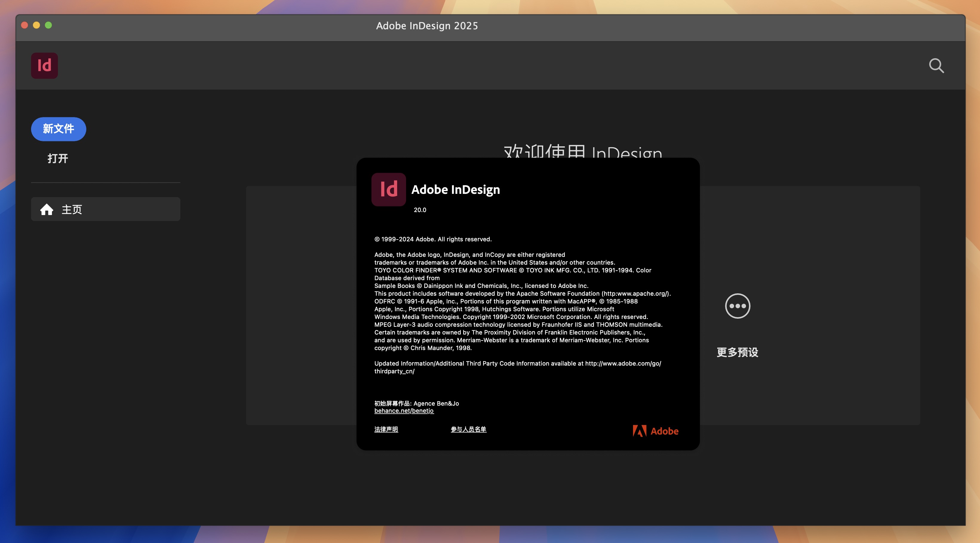Click the Adobe logo in About dialog
Screen dimensions: 980x543
(x=655, y=431)
